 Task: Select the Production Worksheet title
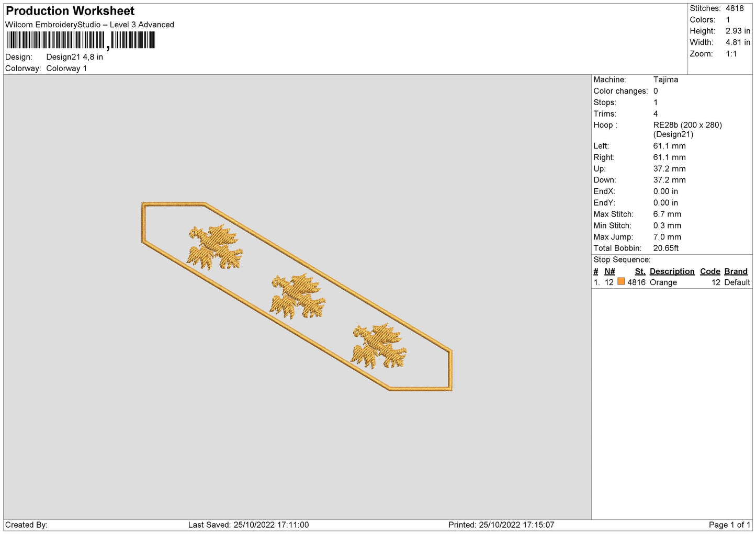click(70, 11)
